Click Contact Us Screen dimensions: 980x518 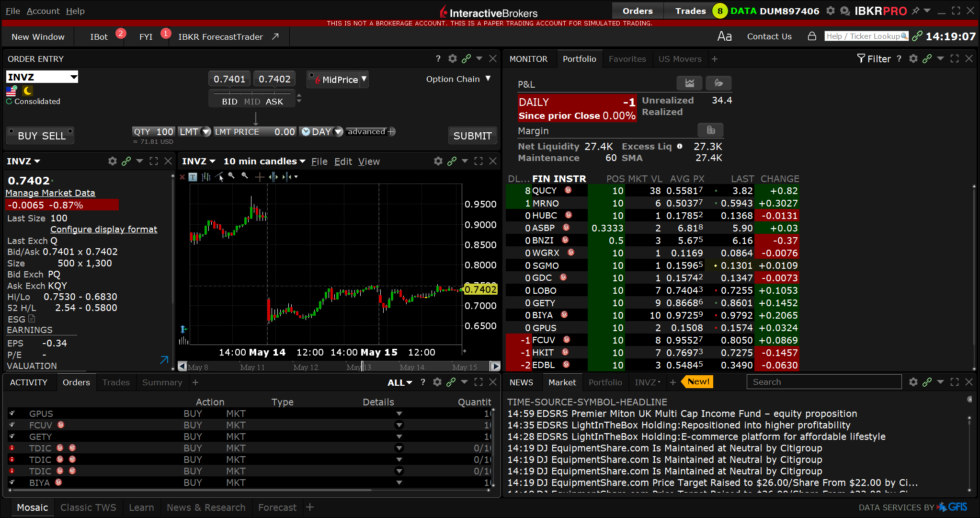click(x=769, y=36)
